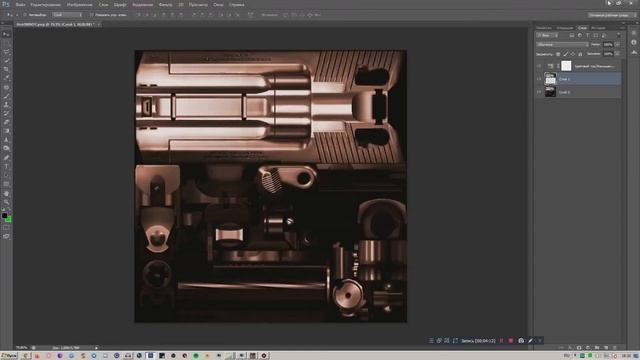Select the History Brush tool

pos(6,113)
